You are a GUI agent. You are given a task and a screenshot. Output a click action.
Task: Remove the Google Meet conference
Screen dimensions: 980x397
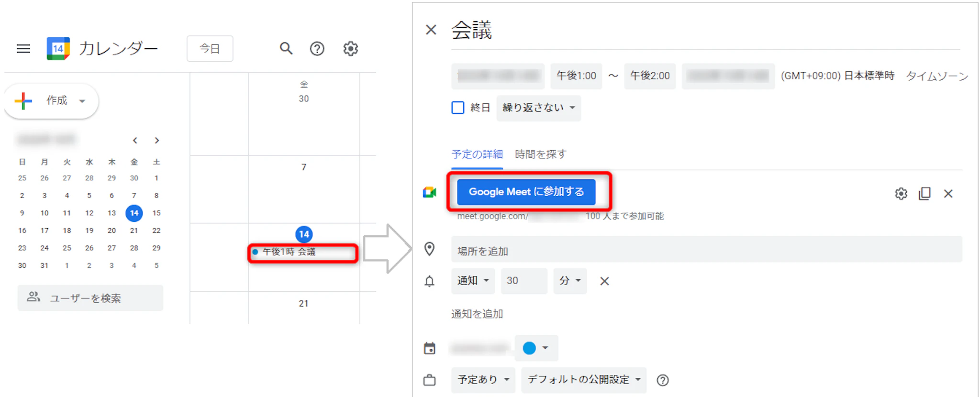(948, 194)
